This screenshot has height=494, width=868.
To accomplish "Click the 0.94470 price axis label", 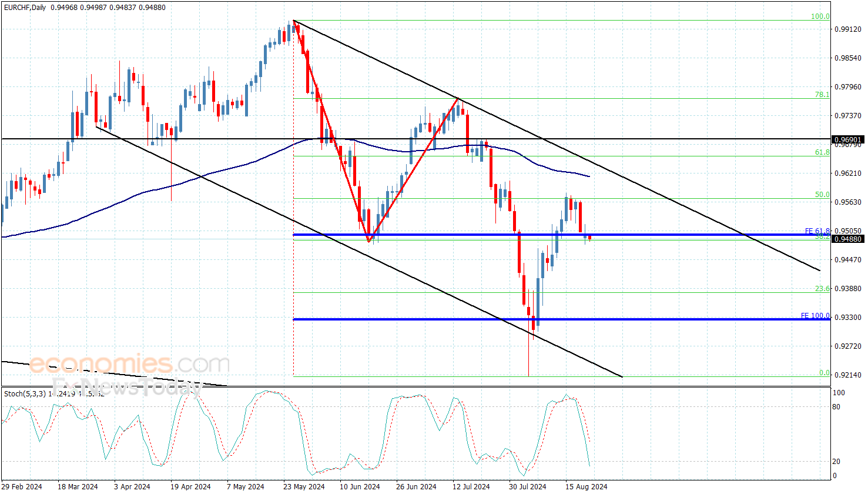I will click(x=848, y=260).
